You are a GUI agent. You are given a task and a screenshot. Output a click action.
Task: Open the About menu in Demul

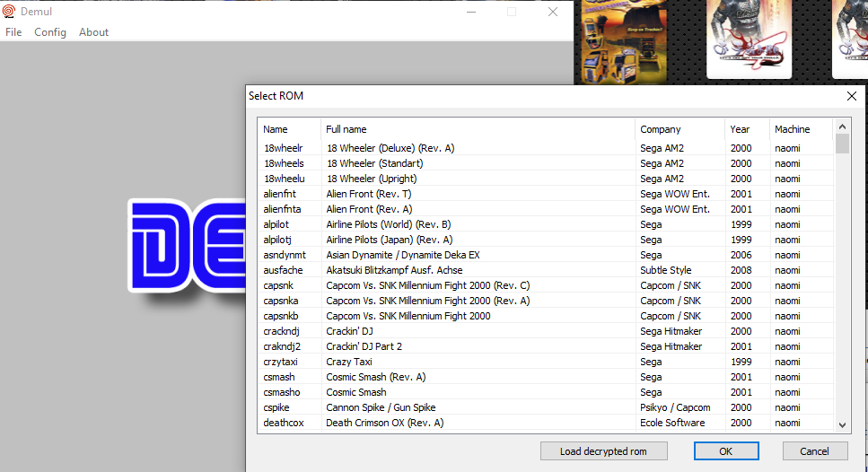[93, 32]
